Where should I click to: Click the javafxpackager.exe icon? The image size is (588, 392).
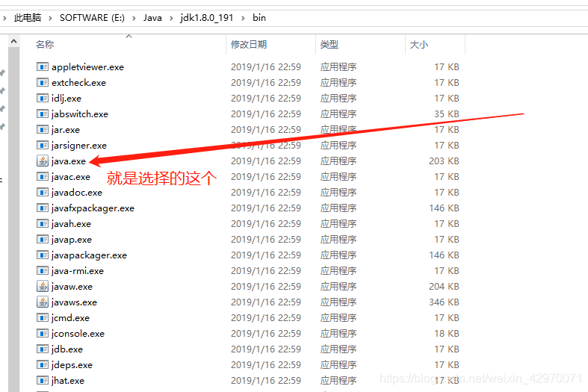(x=43, y=208)
